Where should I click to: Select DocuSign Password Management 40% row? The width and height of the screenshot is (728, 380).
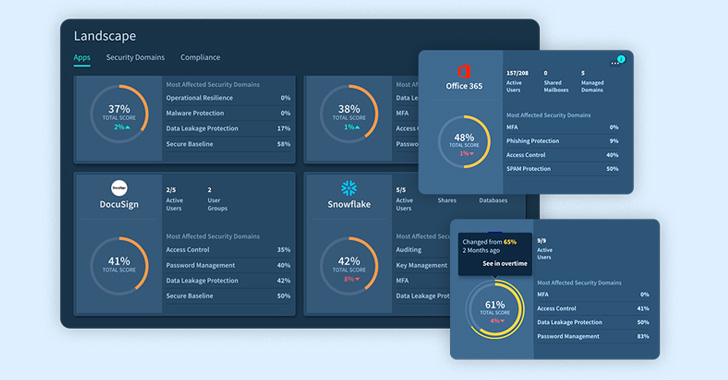click(x=228, y=265)
